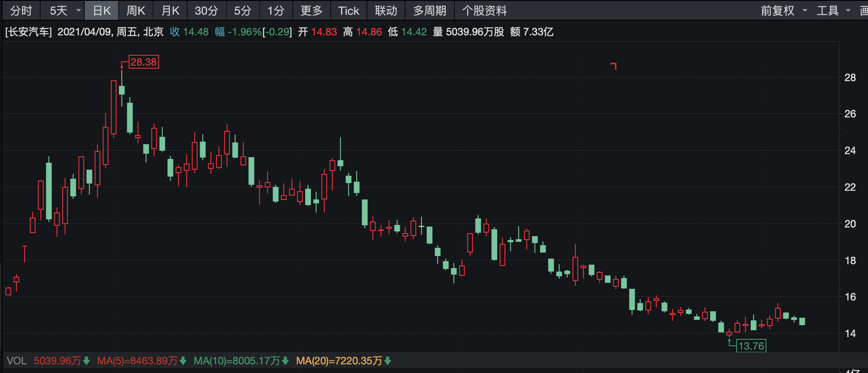Click the high price 14.86
The image size is (868, 373).
[369, 32]
